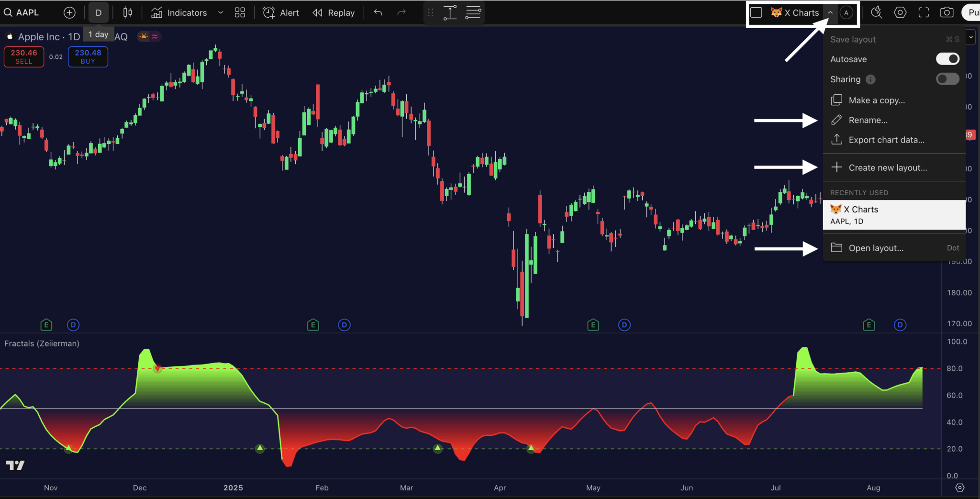Check the box beside X Charts layout name

coord(757,12)
